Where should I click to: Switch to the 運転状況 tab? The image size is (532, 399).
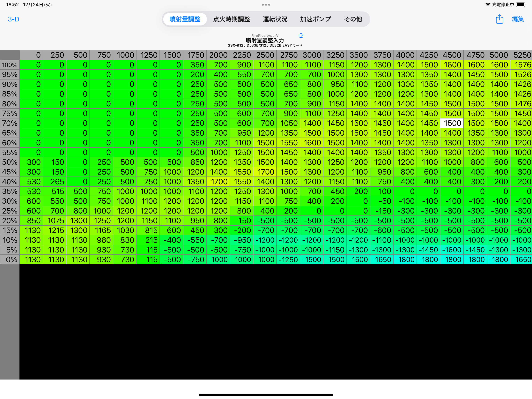coord(275,19)
